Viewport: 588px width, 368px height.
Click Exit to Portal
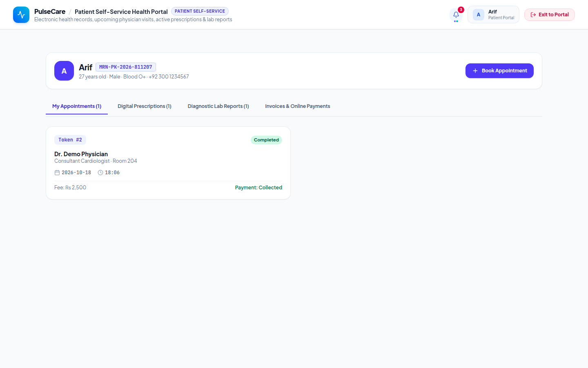point(550,15)
